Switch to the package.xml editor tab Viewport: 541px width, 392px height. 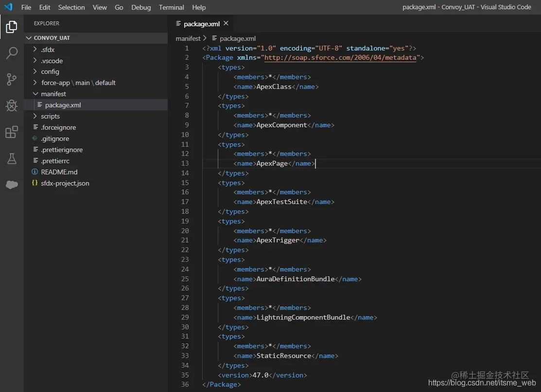[202, 24]
